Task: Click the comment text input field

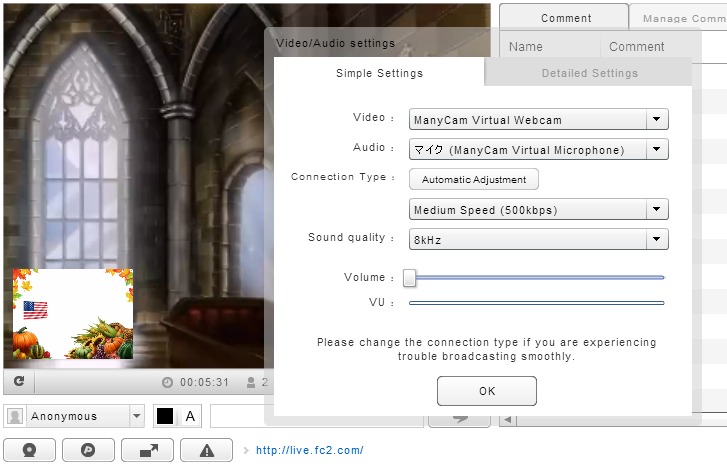Action: tap(317, 416)
